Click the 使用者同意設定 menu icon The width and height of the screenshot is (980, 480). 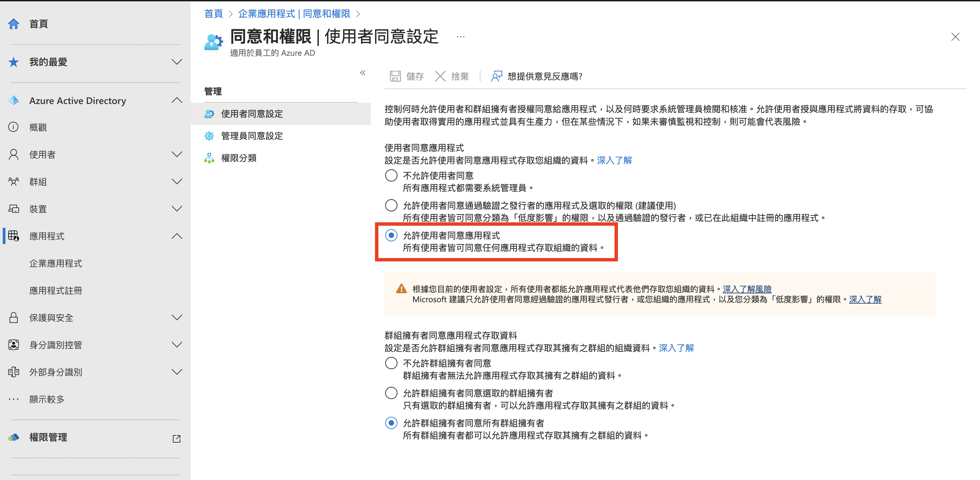tap(209, 114)
